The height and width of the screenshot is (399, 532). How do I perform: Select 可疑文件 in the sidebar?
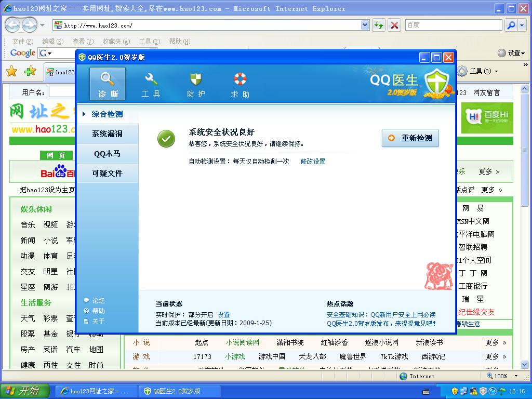(x=107, y=174)
